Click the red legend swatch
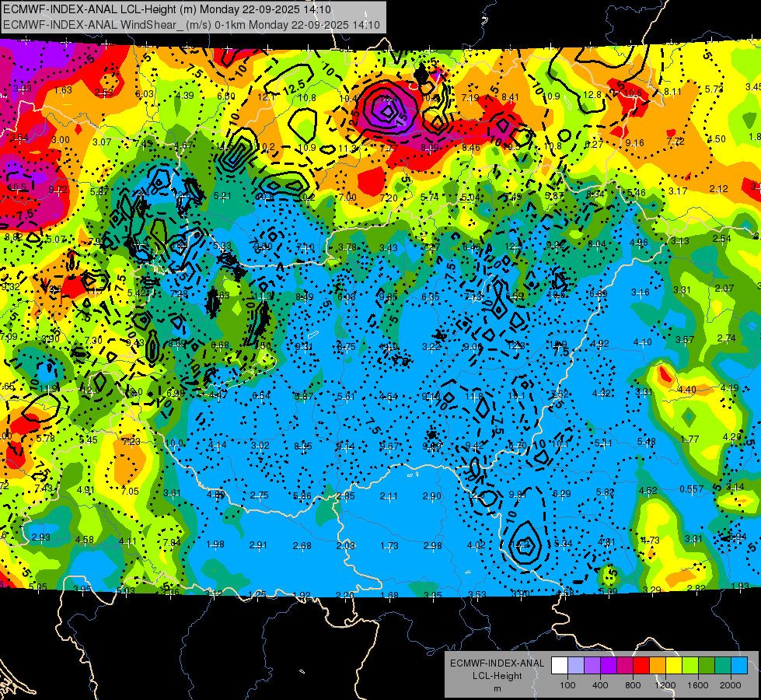 641,666
